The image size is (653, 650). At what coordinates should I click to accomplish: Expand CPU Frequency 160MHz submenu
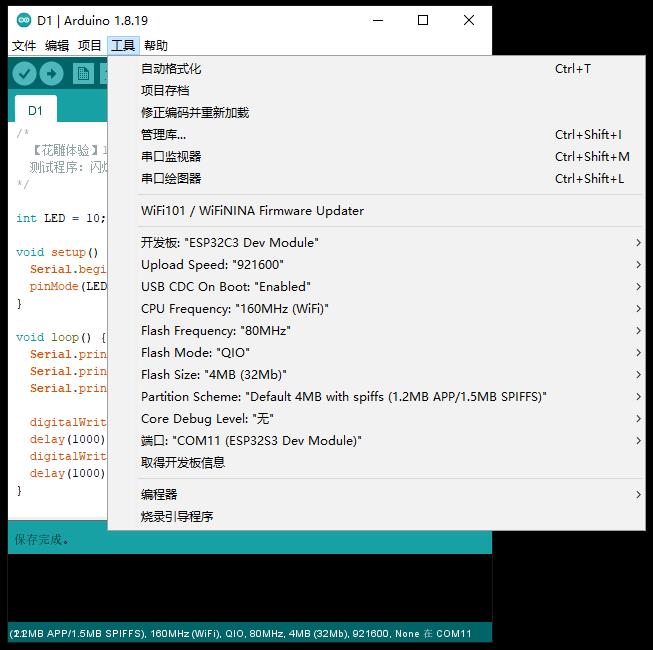[x=374, y=309]
